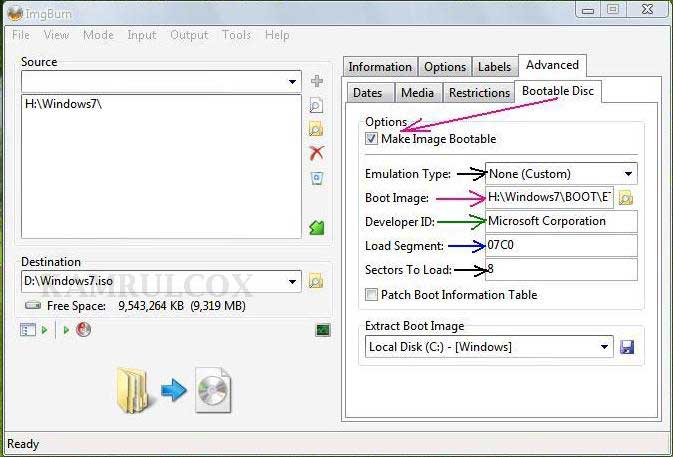Open the Source dropdown list
The height and width of the screenshot is (457, 673).
point(292,82)
